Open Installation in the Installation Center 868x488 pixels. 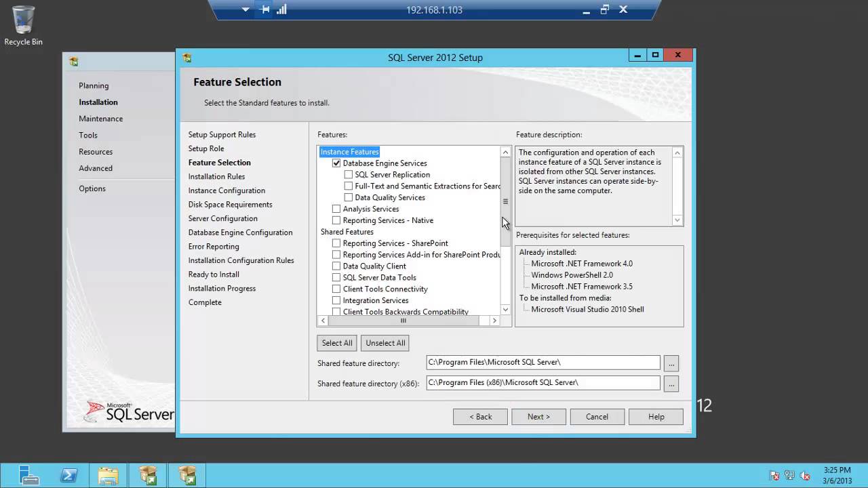pyautogui.click(x=98, y=102)
